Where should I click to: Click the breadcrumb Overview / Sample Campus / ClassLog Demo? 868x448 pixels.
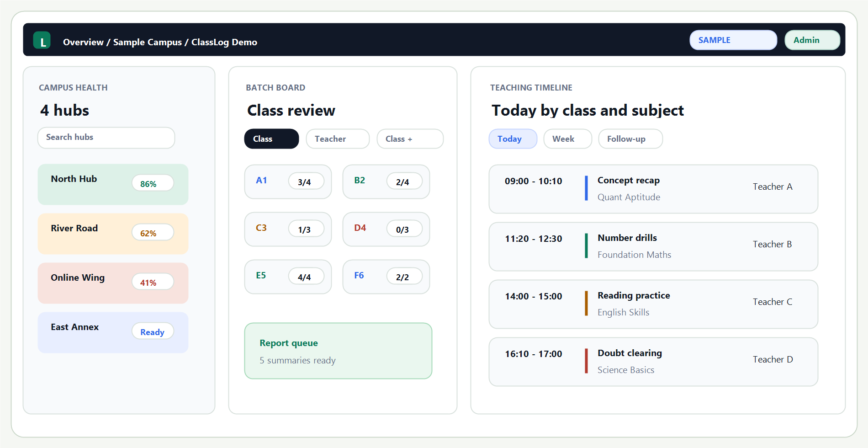(160, 42)
